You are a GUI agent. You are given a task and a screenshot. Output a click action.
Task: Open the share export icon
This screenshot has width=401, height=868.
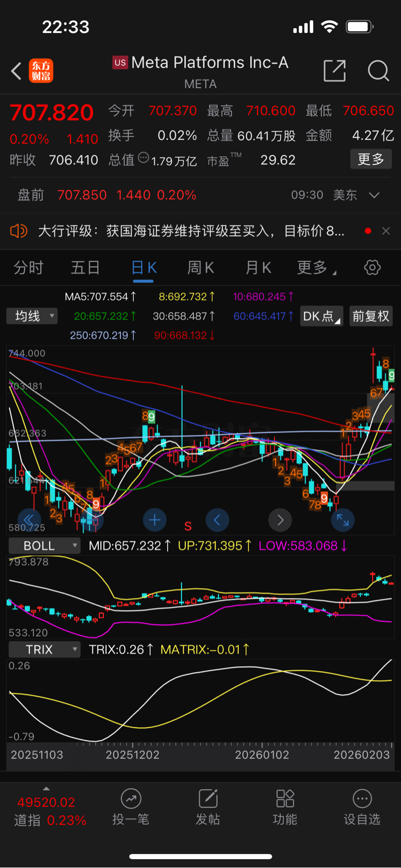pos(335,70)
